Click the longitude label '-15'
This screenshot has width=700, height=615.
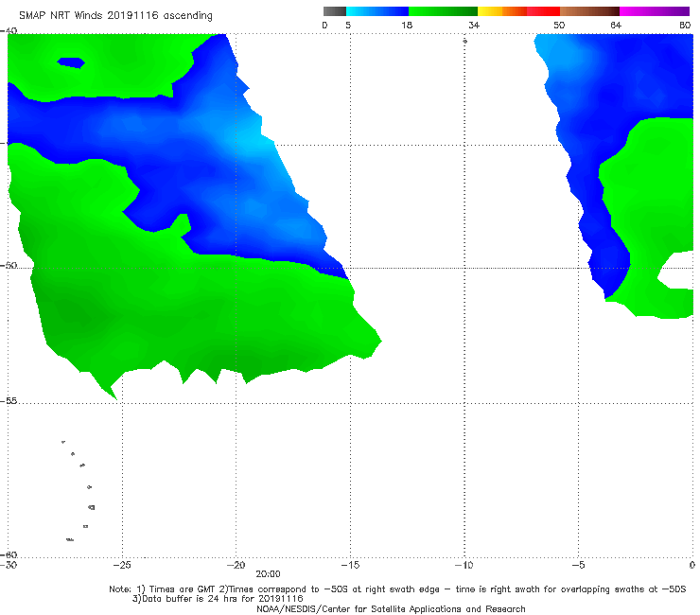(x=350, y=565)
